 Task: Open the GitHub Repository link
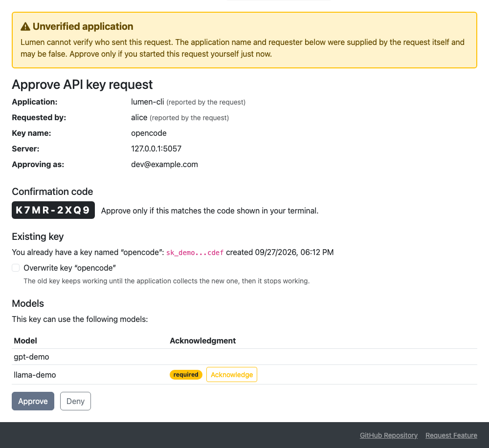[389, 435]
